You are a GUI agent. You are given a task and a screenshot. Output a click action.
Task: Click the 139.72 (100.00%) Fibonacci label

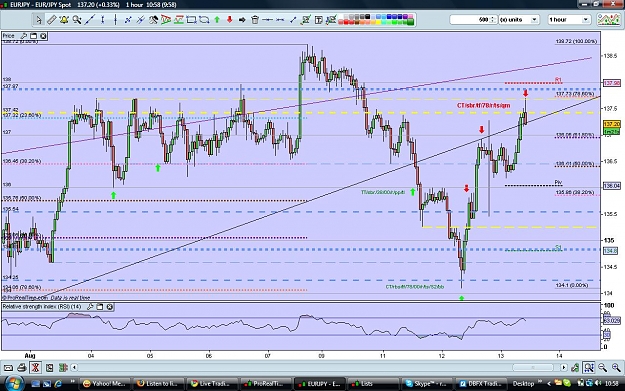point(576,41)
